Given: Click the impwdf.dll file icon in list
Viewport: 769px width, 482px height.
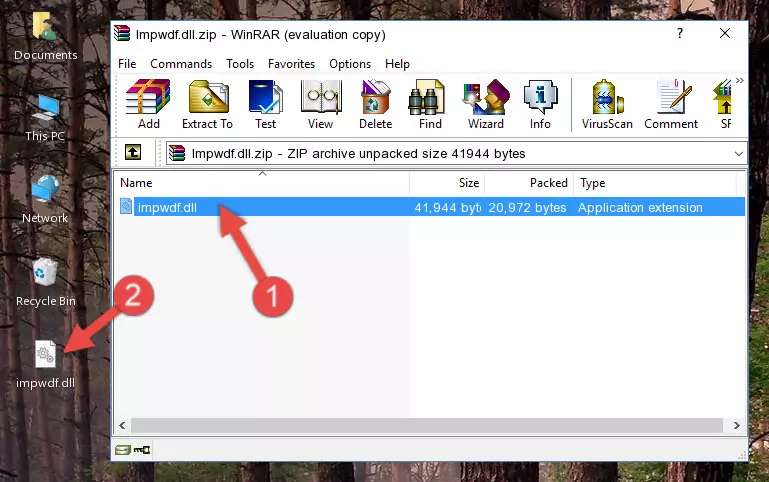Looking at the screenshot, I should click(126, 206).
